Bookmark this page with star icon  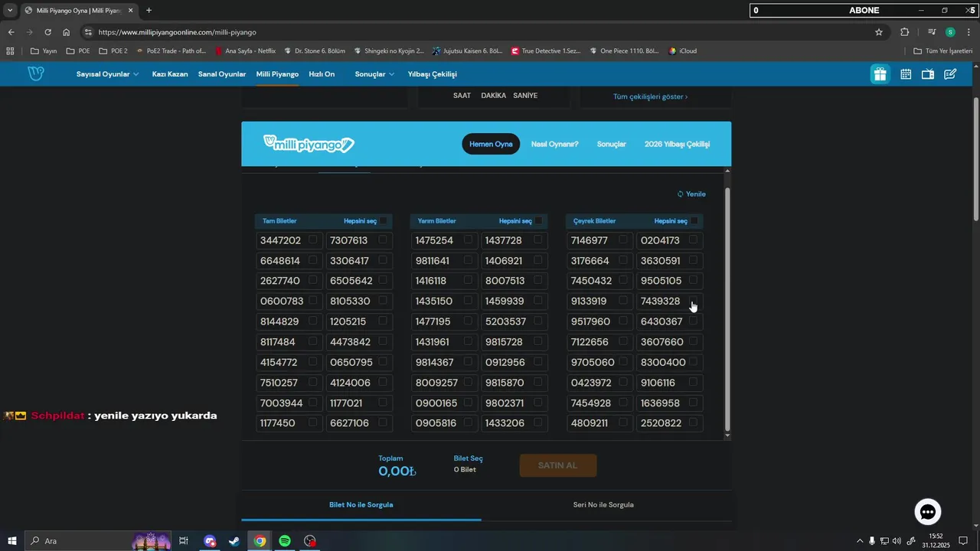pos(879,32)
